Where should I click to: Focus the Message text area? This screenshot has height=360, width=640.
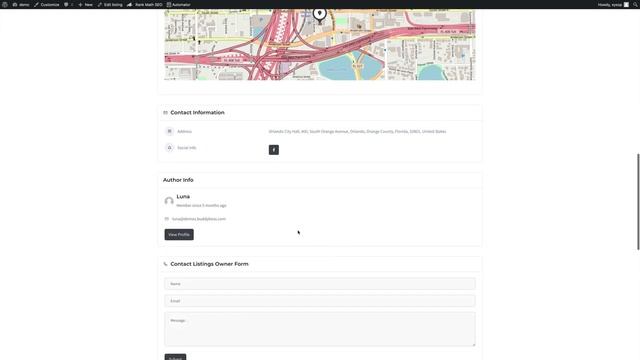click(320, 329)
